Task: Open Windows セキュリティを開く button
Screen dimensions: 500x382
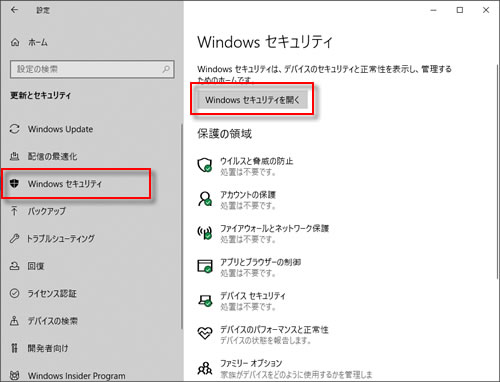Action: tap(252, 100)
